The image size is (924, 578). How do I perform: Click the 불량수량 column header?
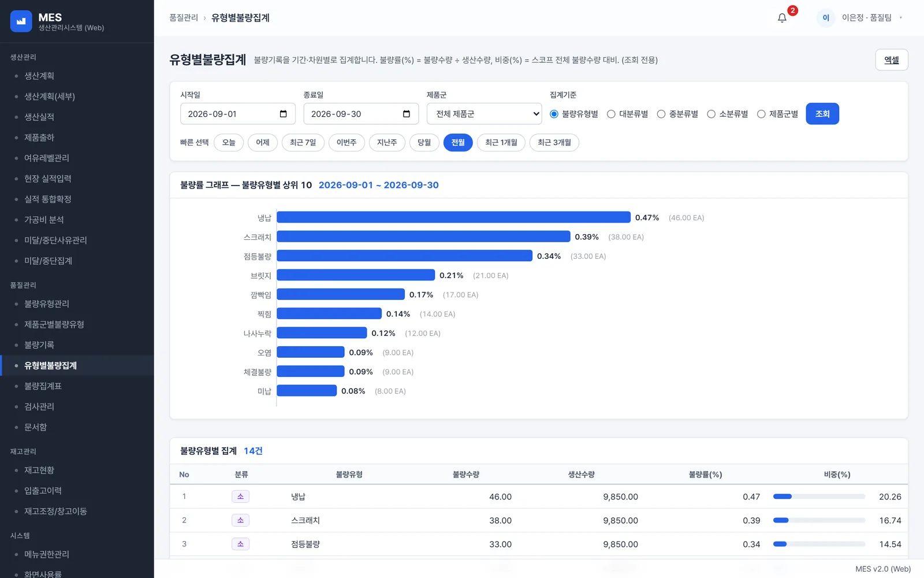tap(466, 475)
